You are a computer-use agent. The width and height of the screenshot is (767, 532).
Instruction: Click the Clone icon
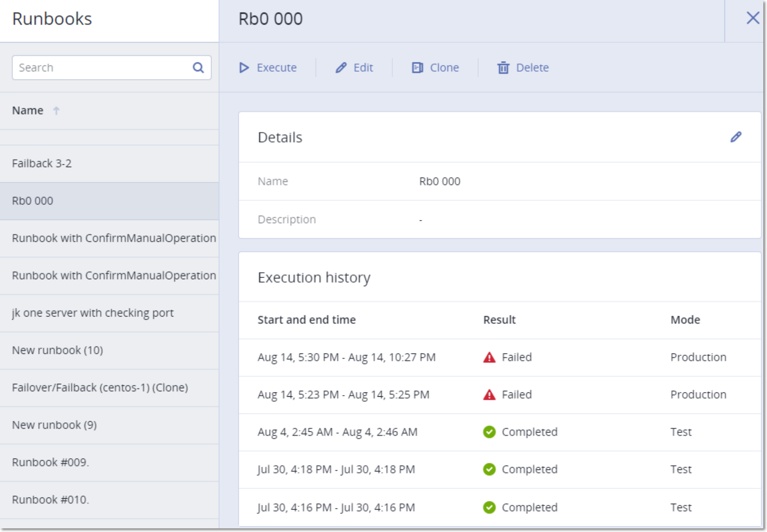pyautogui.click(x=417, y=68)
